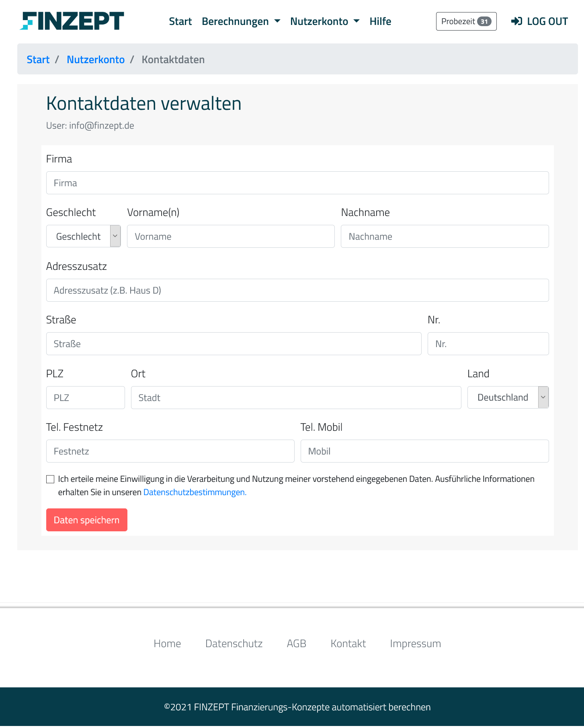The width and height of the screenshot is (584, 728).
Task: Focus the Vorname input field
Action: coord(231,236)
